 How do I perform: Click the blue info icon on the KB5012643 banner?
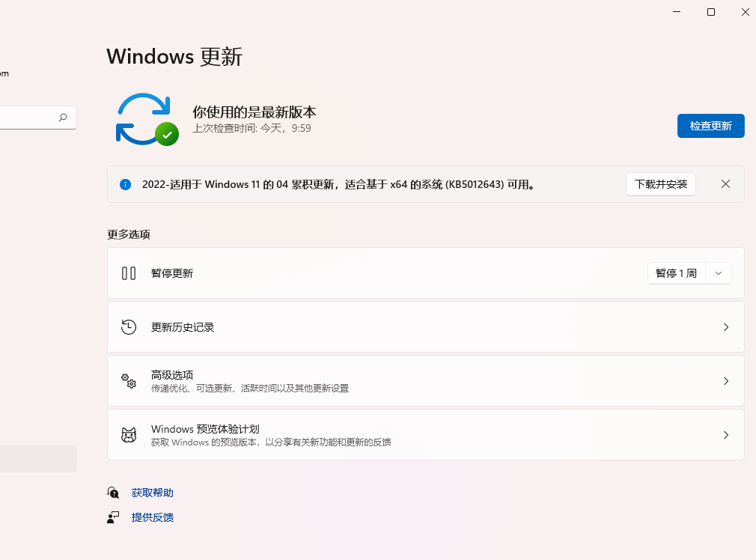[125, 183]
